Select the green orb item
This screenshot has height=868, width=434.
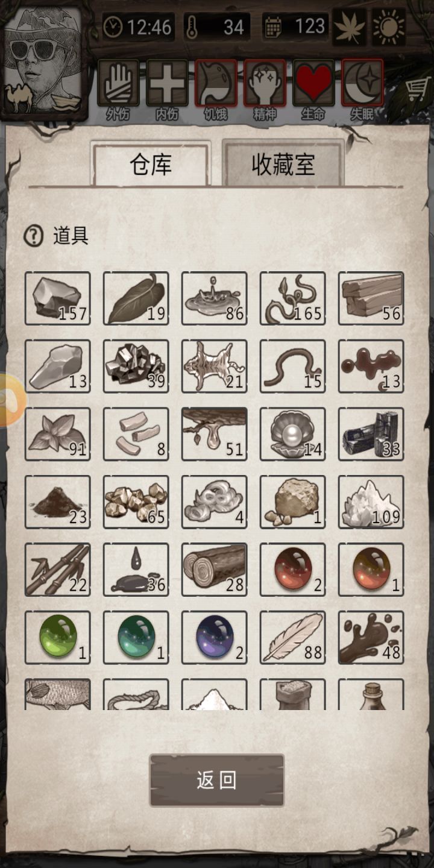(58, 638)
